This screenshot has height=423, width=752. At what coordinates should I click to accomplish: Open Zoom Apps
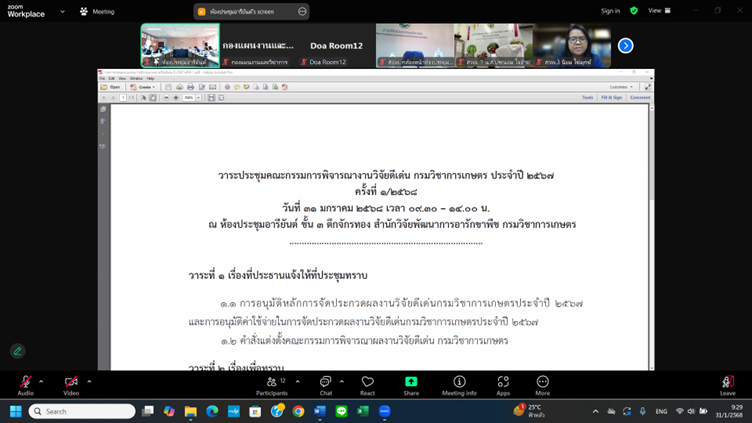(503, 385)
